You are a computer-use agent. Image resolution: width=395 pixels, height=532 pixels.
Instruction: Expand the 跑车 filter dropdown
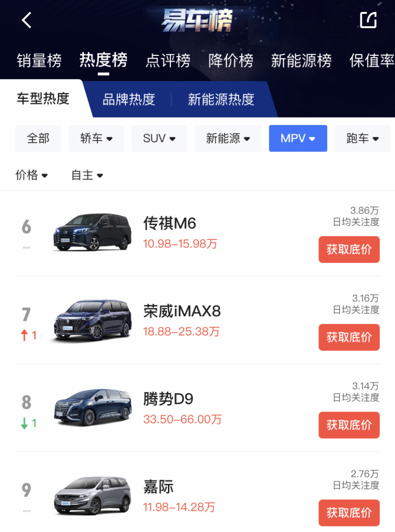click(362, 138)
